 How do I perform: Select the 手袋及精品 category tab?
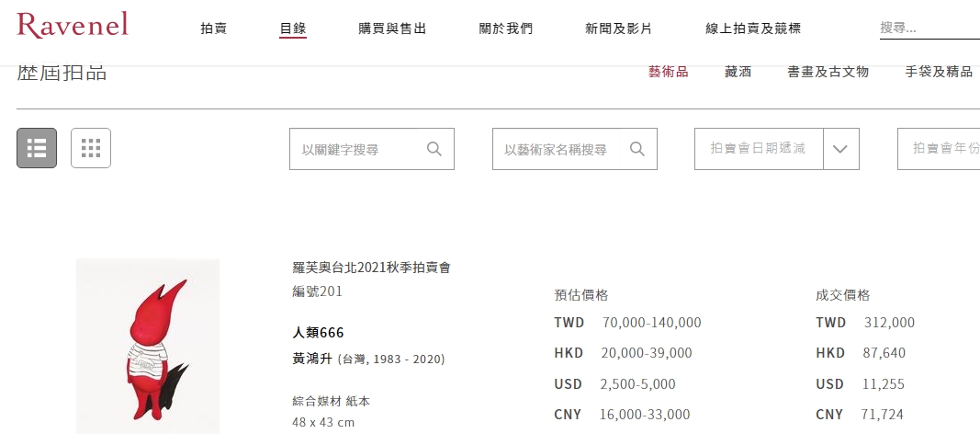click(939, 72)
